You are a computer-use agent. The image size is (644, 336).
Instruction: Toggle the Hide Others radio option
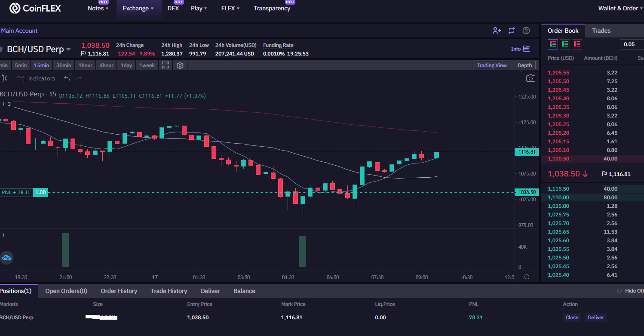(619, 291)
